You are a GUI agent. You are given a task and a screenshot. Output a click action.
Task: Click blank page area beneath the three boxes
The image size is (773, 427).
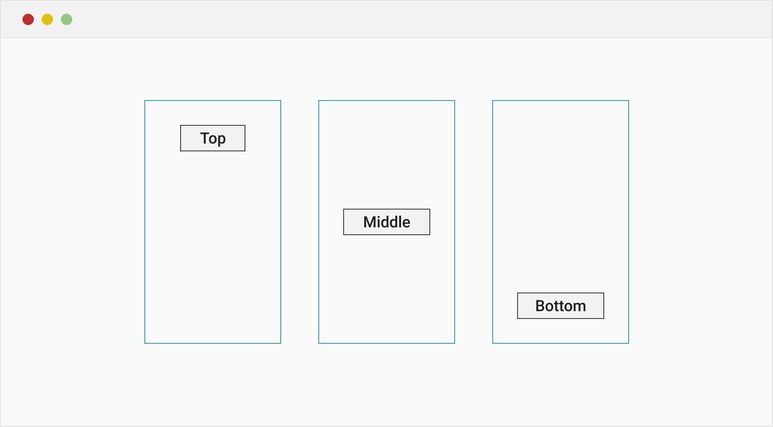386,385
